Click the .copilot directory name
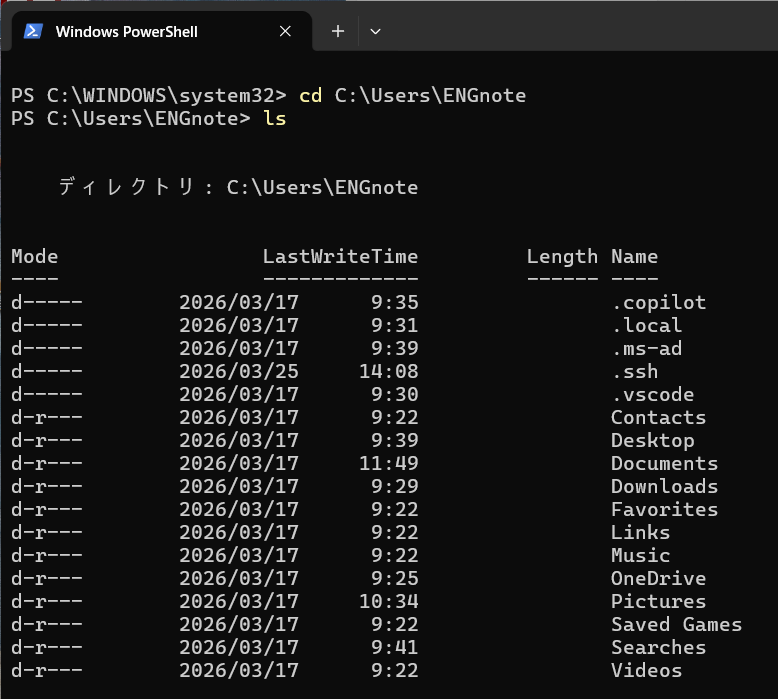 [x=658, y=302]
